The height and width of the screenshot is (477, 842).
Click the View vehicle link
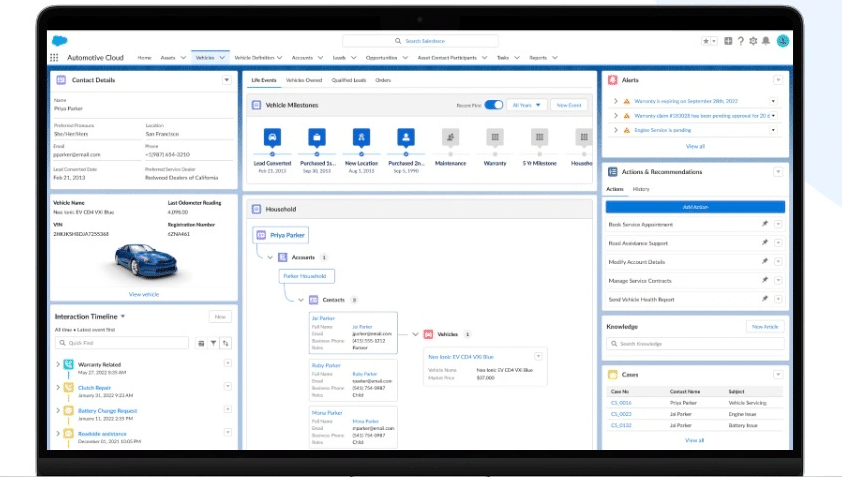[144, 294]
